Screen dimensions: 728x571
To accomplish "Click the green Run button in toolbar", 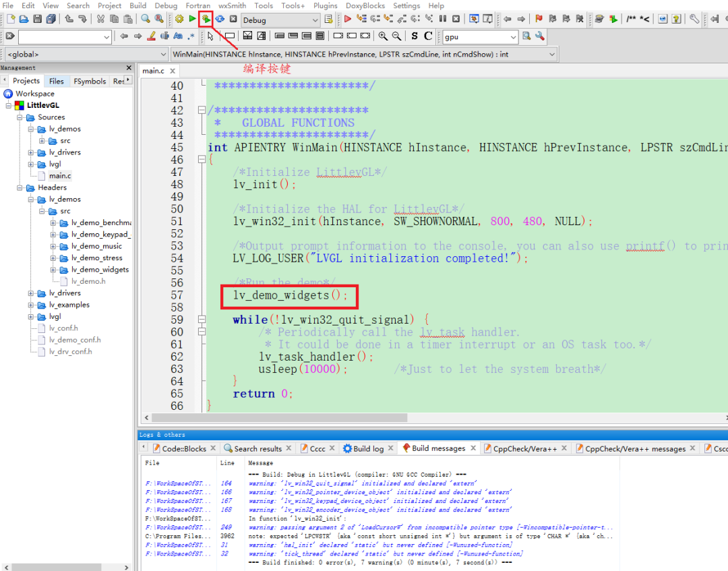I will [193, 19].
